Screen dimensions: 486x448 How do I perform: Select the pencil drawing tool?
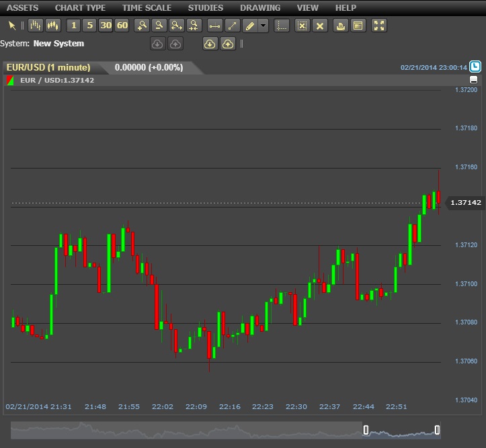[x=250, y=26]
